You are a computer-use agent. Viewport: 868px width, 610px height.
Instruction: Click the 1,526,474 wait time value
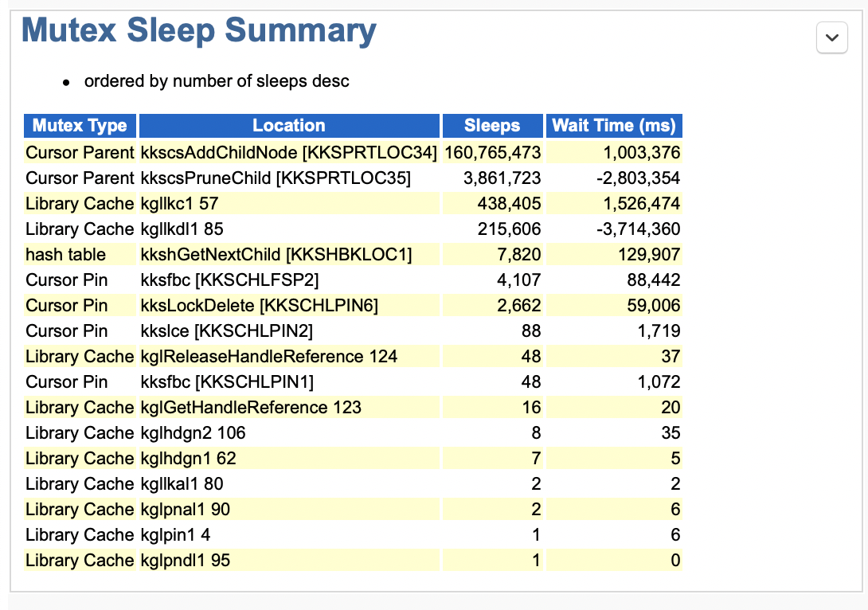(641, 203)
